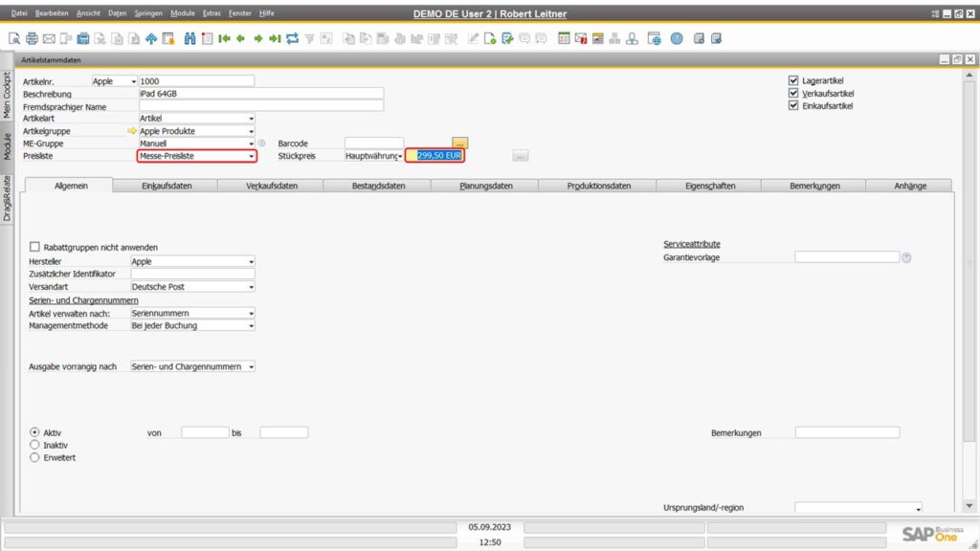
Task: Open the Artikelnr. series dropdown showing Apple
Action: (x=115, y=81)
